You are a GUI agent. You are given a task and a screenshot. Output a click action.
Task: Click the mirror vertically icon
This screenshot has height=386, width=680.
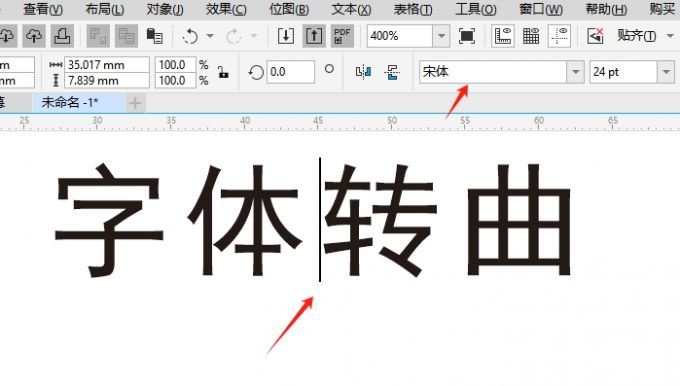[392, 72]
